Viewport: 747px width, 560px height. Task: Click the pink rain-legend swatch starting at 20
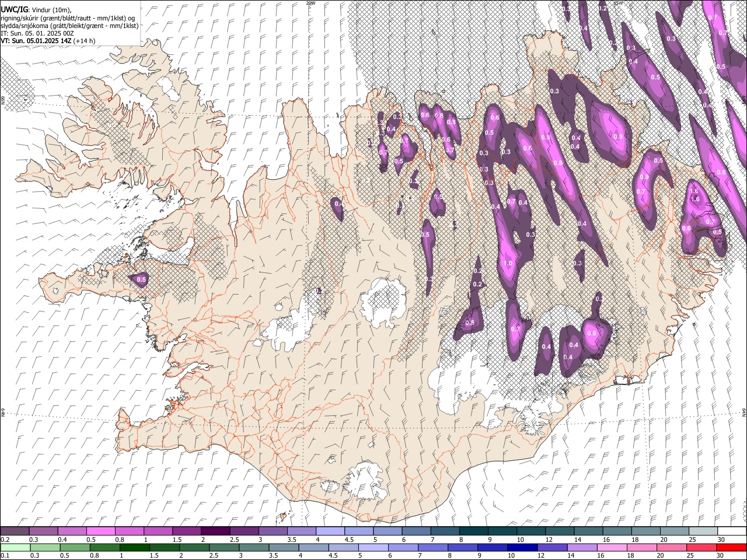[x=671, y=547]
